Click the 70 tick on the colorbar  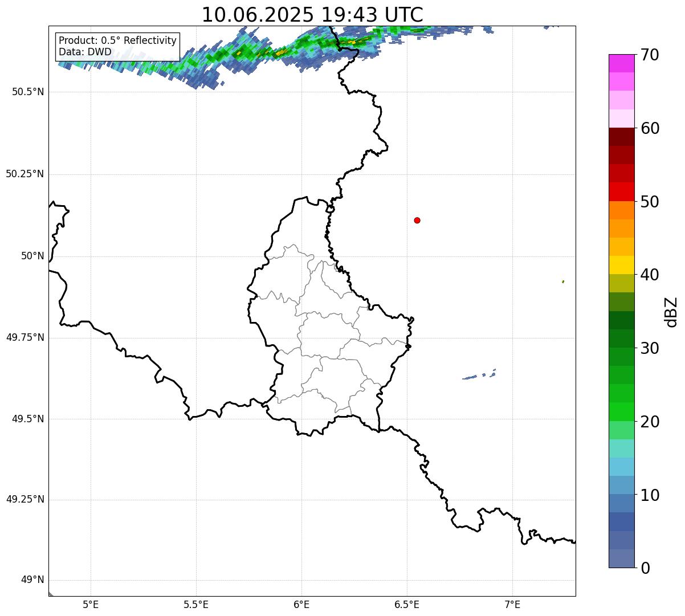[x=649, y=55]
